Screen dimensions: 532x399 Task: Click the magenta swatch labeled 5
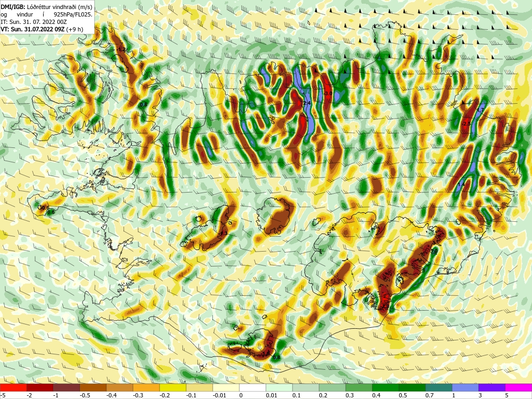point(519,387)
